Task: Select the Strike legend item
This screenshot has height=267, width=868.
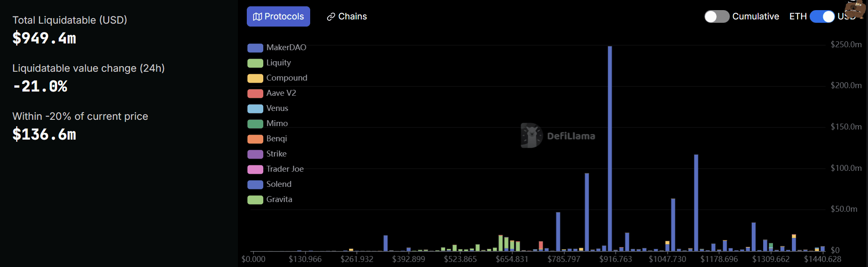Action: [267, 154]
